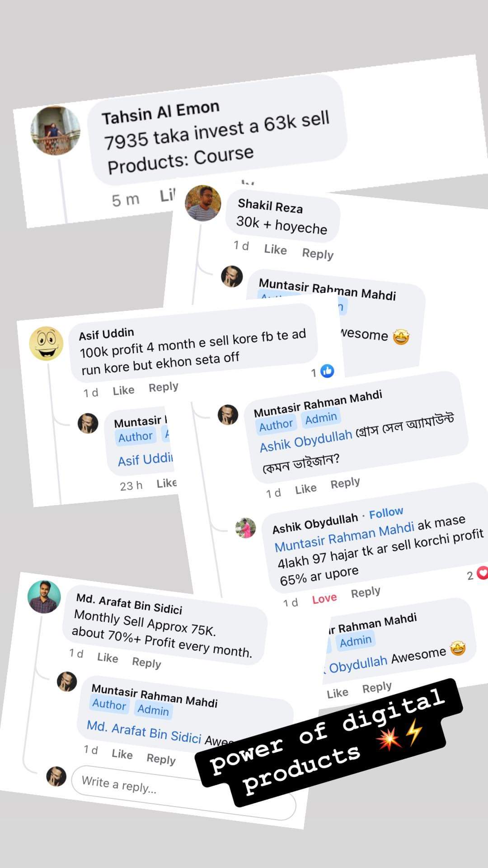488x868 pixels.
Task: Tap Md. Arafat Bin Sidici's profile photo
Action: click(x=44, y=596)
